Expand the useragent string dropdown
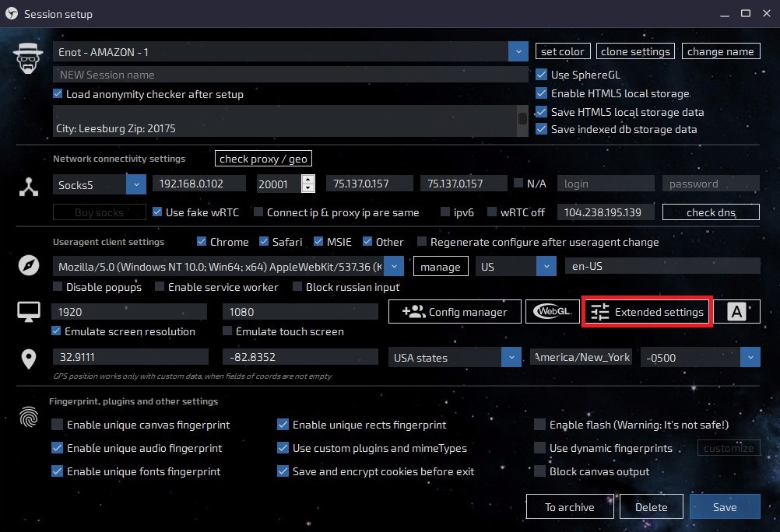 (394, 267)
